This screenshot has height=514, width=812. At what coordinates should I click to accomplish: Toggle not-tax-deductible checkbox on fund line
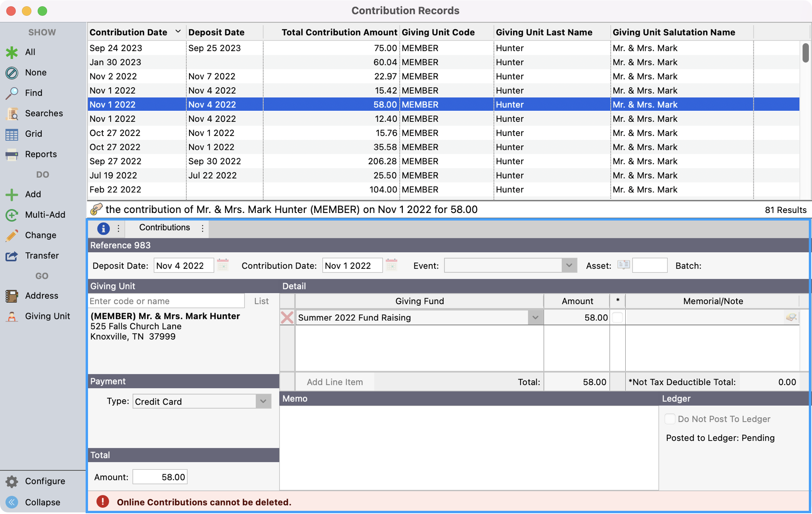(617, 317)
